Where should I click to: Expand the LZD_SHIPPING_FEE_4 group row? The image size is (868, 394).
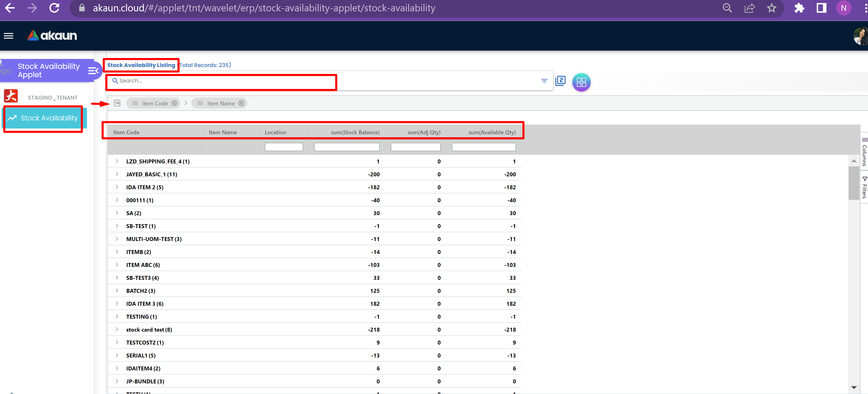point(117,161)
